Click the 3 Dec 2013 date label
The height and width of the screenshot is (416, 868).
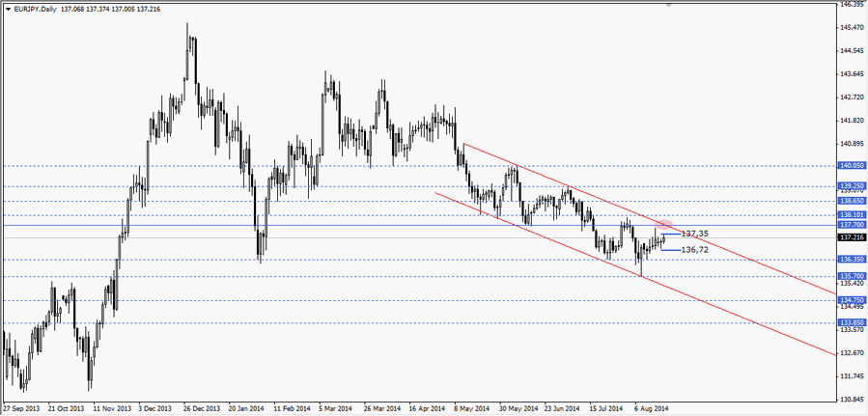pyautogui.click(x=156, y=409)
